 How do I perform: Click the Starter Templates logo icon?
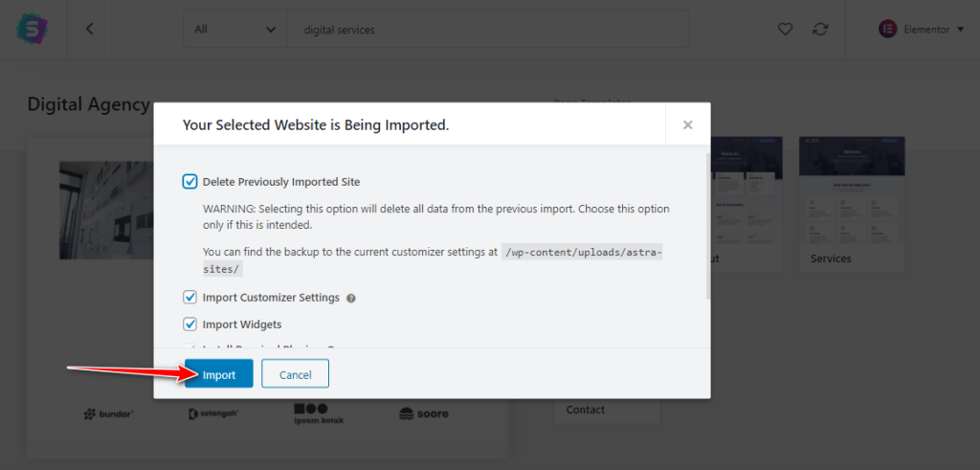tap(32, 30)
